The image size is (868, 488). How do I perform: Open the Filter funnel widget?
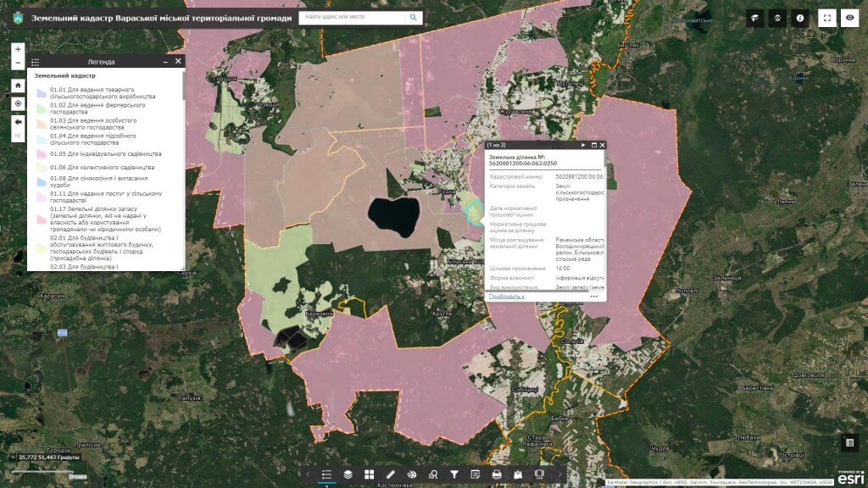click(454, 474)
